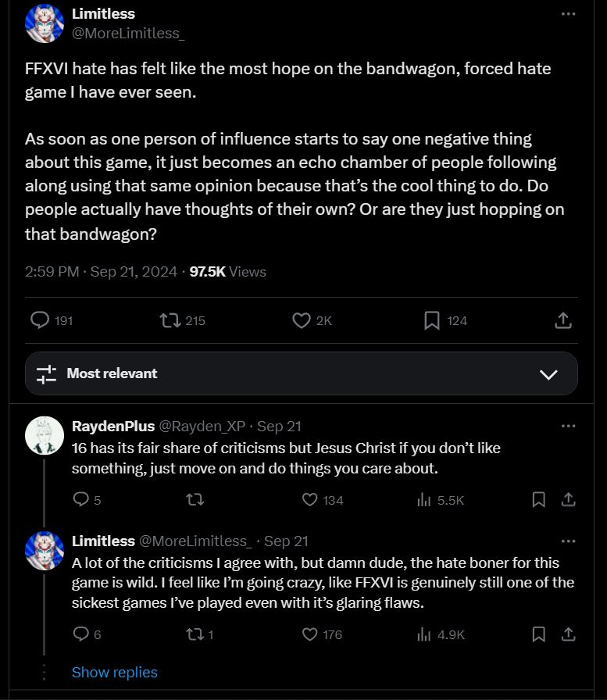Share the main post via share icon
Image resolution: width=607 pixels, height=700 pixels.
coord(563,320)
